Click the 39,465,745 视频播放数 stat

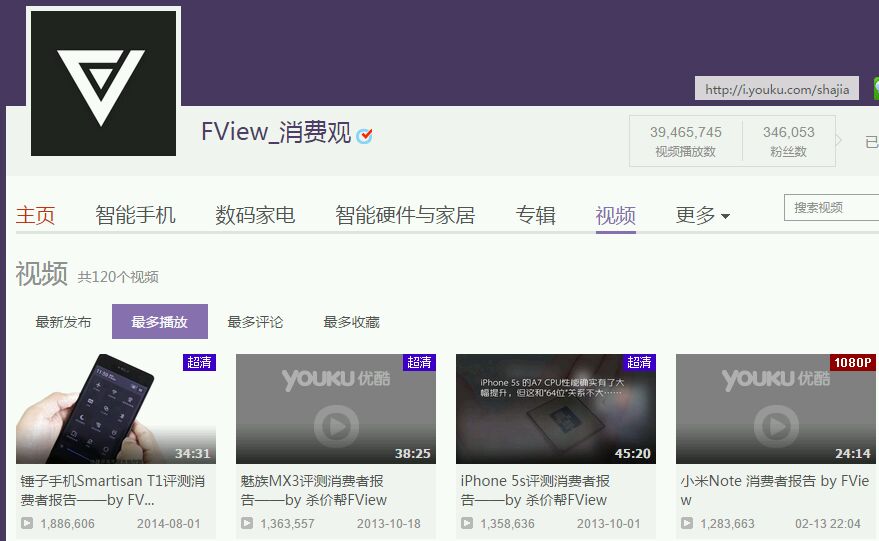(x=686, y=141)
